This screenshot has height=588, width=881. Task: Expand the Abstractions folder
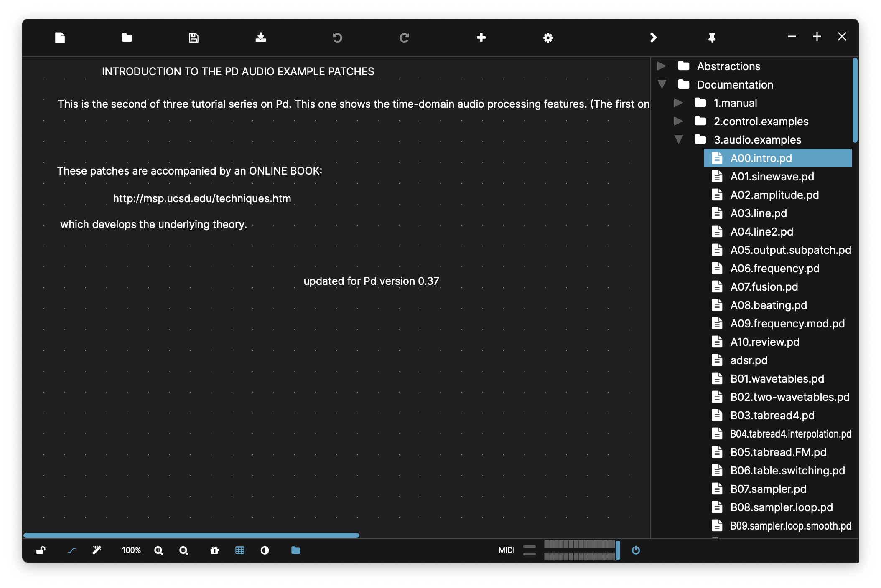662,66
